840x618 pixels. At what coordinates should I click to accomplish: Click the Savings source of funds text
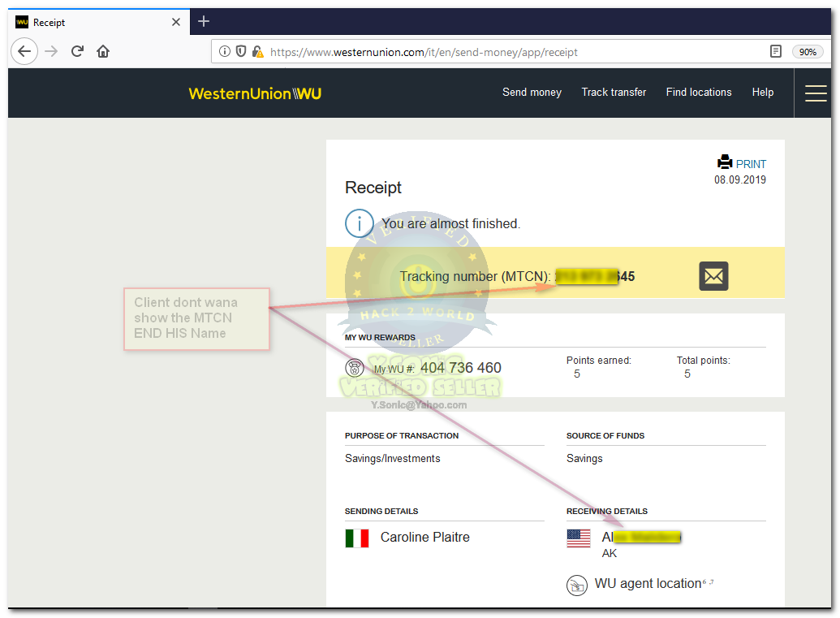(584, 459)
